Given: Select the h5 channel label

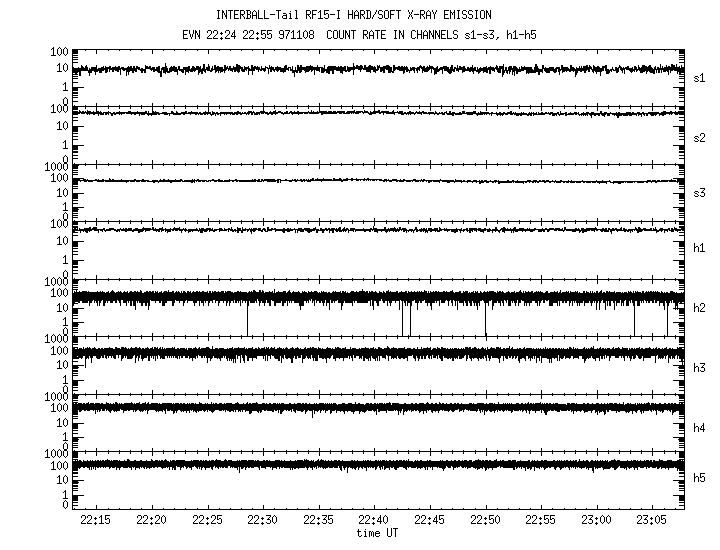Looking at the screenshot, I should click(699, 480).
